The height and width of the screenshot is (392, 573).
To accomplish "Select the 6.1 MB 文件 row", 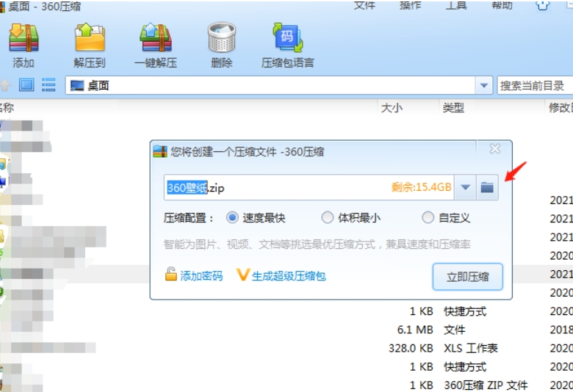I will (286, 330).
